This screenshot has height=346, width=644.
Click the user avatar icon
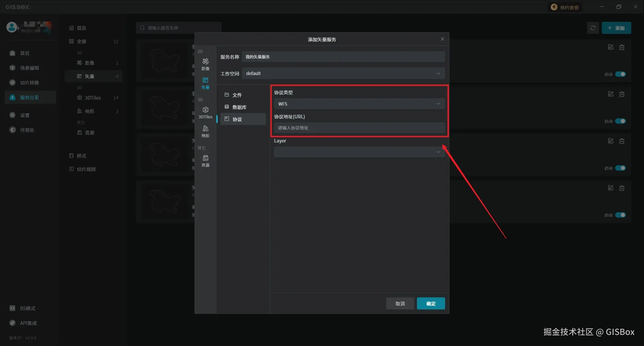tap(12, 27)
